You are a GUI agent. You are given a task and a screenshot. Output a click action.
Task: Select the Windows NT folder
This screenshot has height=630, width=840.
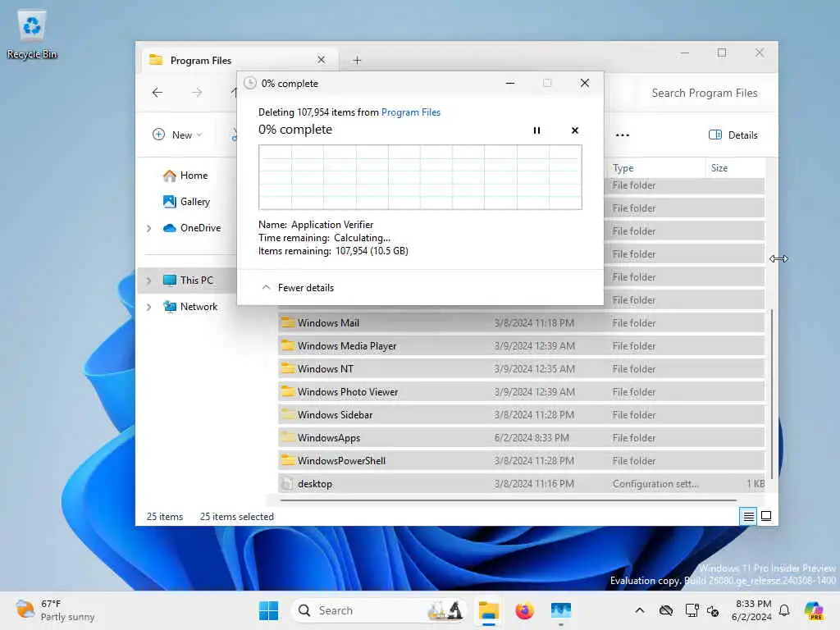[x=521, y=369]
